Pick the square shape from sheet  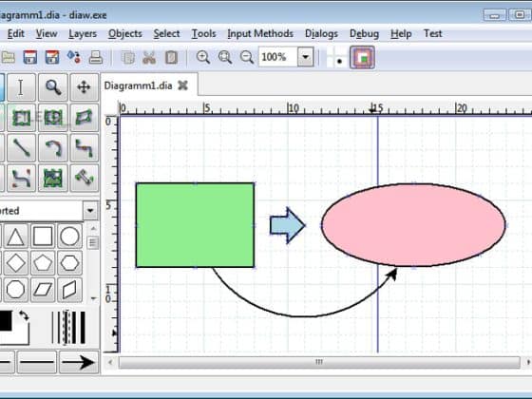click(x=43, y=236)
